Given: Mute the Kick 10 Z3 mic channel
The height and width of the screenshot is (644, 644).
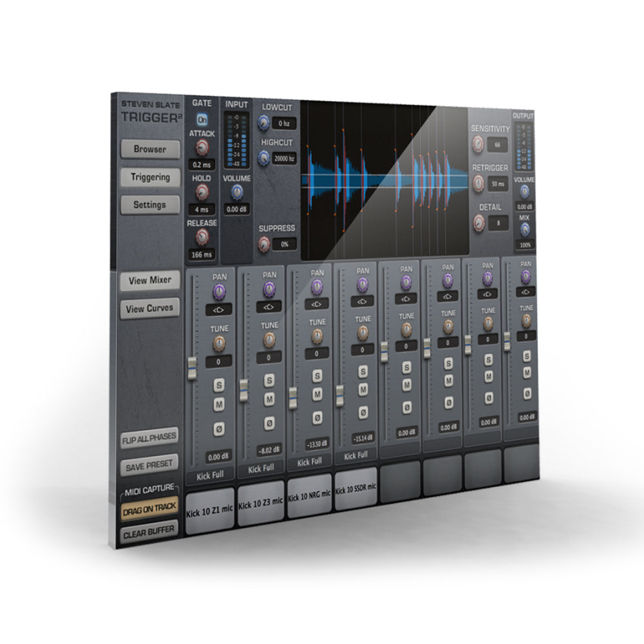Looking at the screenshot, I should tap(269, 399).
